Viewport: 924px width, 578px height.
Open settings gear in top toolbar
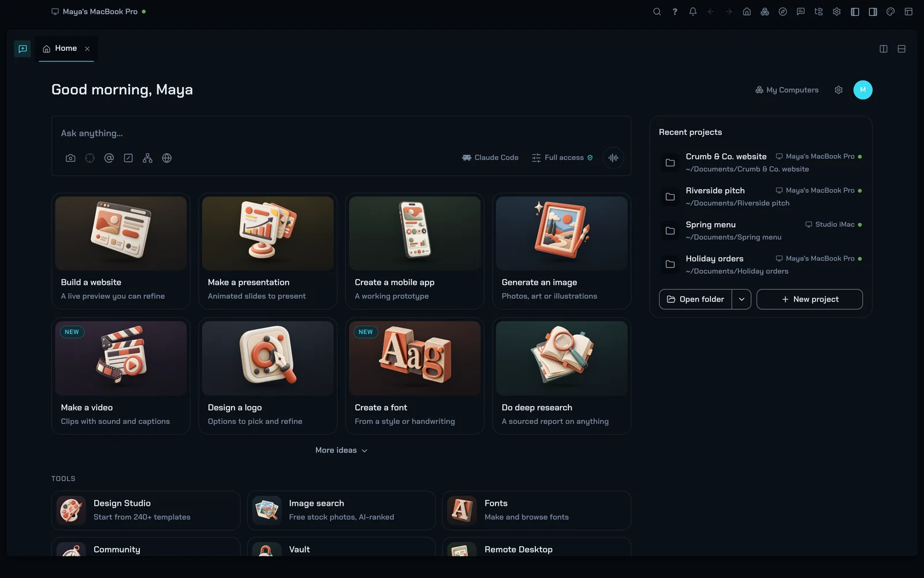coord(836,12)
